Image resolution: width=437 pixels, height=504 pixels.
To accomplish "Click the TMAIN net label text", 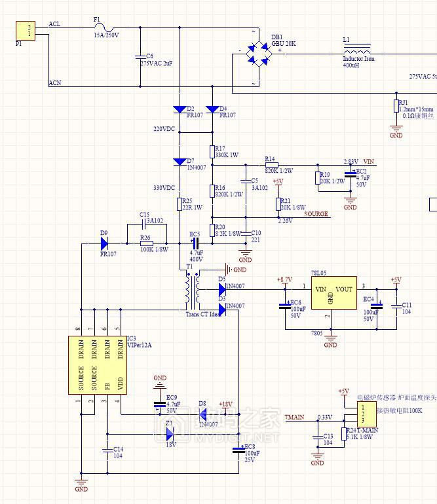I will [294, 417].
